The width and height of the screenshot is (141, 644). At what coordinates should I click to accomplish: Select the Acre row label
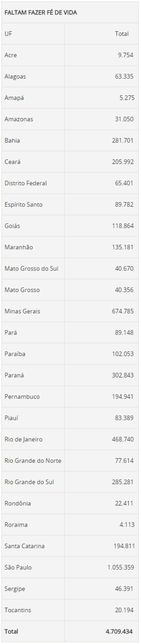tap(11, 55)
